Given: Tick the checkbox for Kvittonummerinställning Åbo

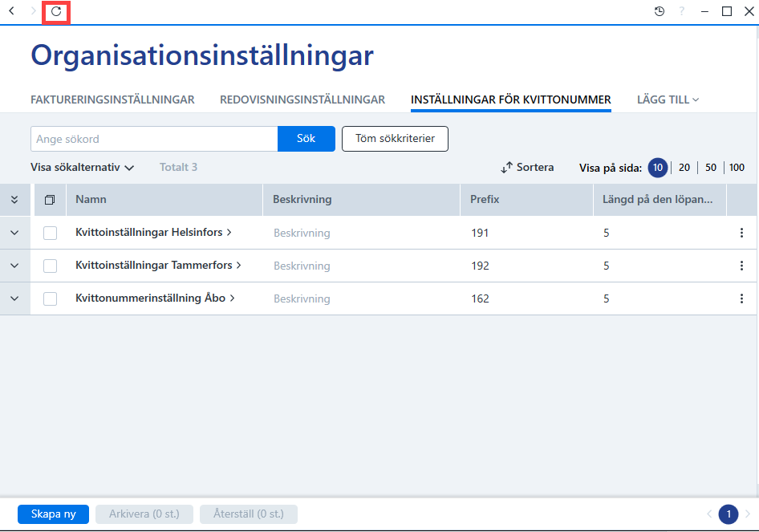Looking at the screenshot, I should pos(50,298).
